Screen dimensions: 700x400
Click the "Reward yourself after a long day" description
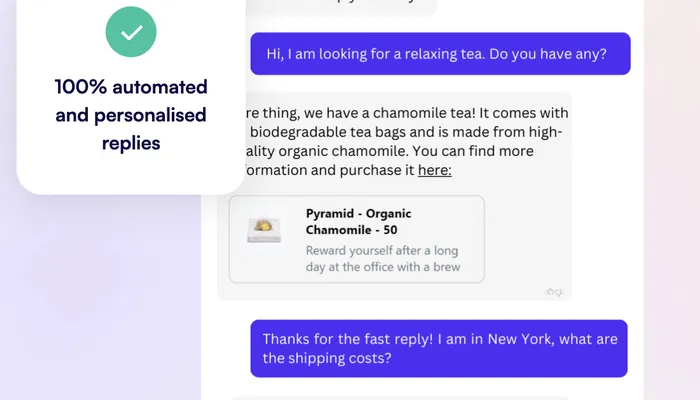click(x=383, y=250)
